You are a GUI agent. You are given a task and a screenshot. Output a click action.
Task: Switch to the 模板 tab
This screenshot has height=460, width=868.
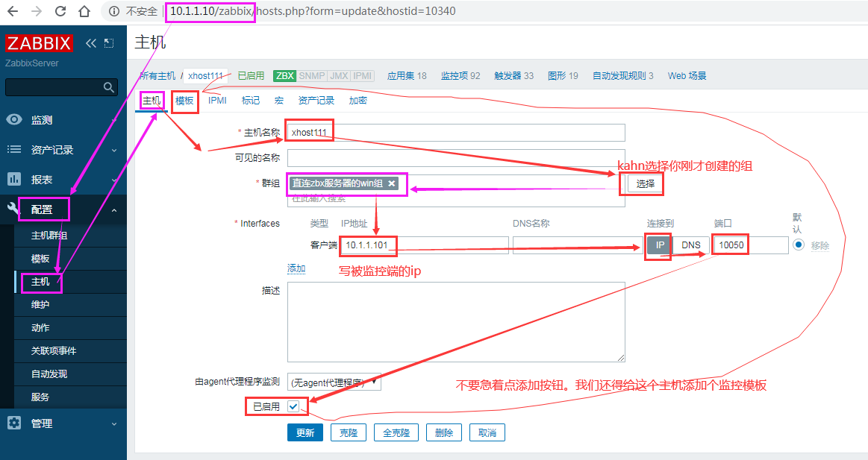tap(184, 101)
